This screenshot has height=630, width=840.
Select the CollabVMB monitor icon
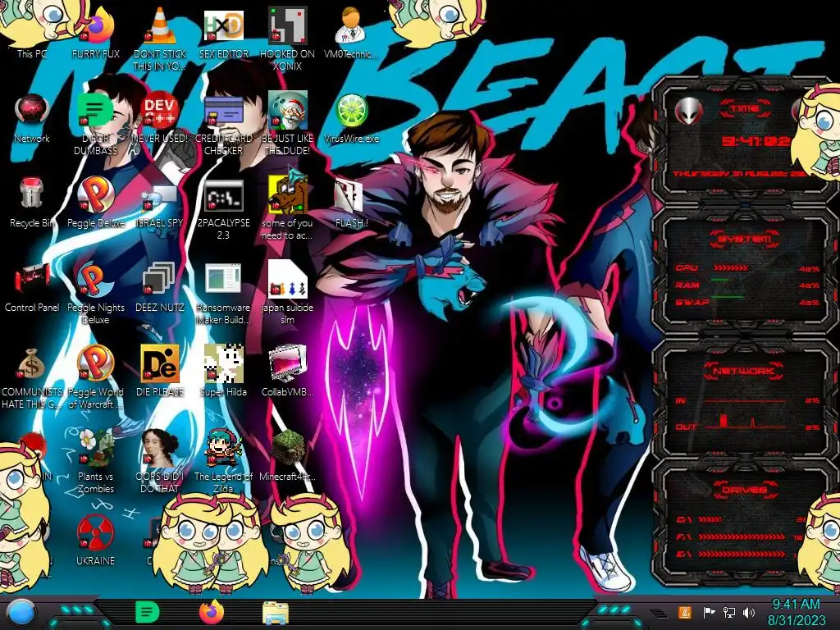click(x=287, y=371)
